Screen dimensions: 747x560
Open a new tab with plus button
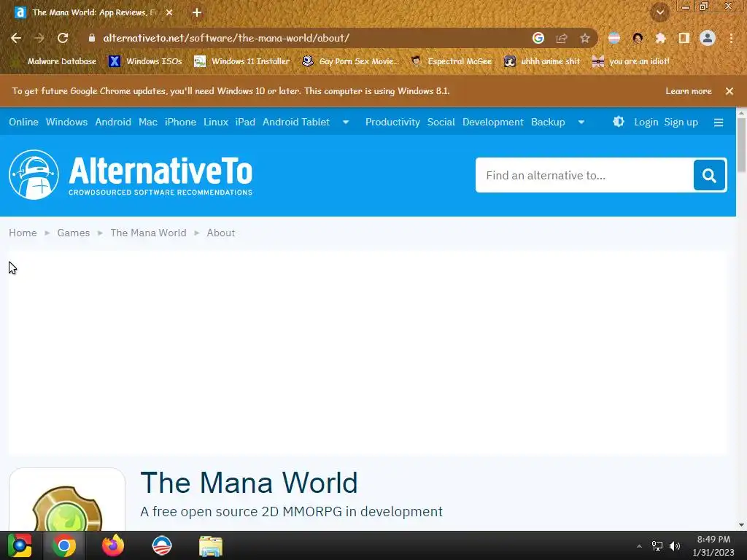pos(197,13)
